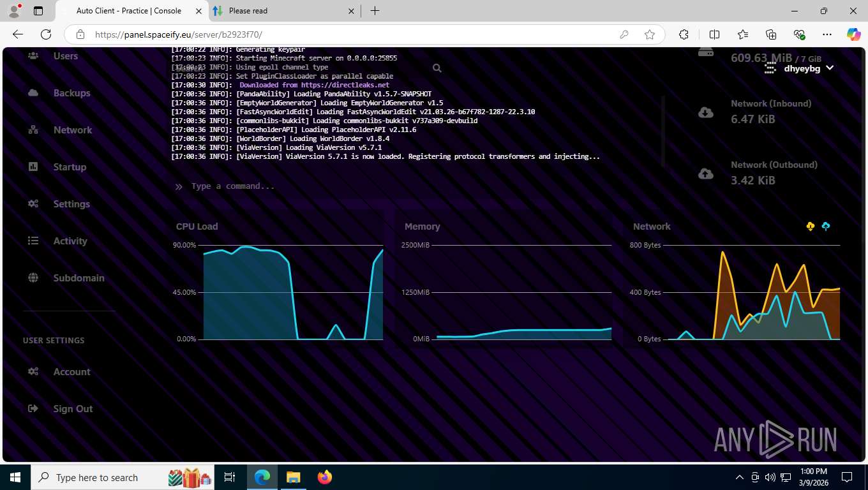Click the cyan download legend icon in Network chart
Screen dimensions: 868x490
coord(826,226)
